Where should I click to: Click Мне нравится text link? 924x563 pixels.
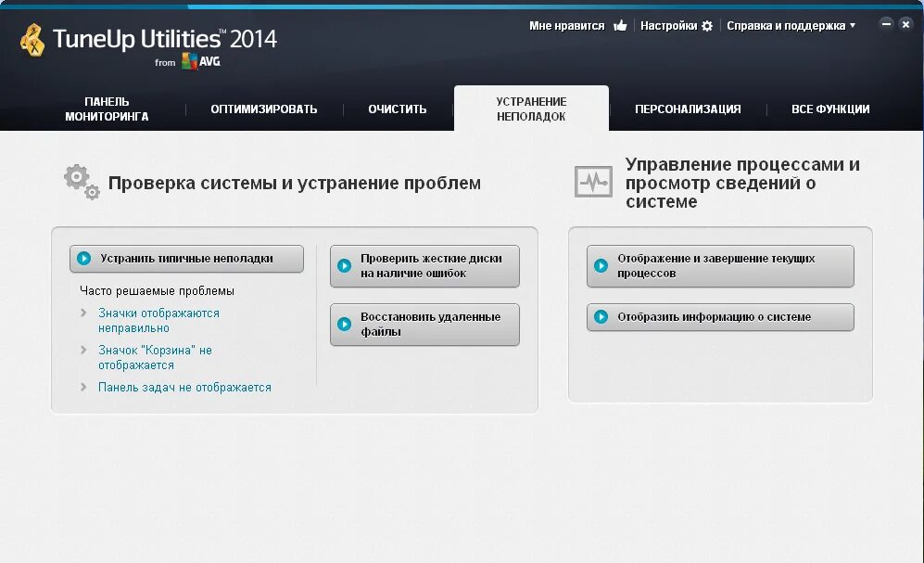point(567,26)
